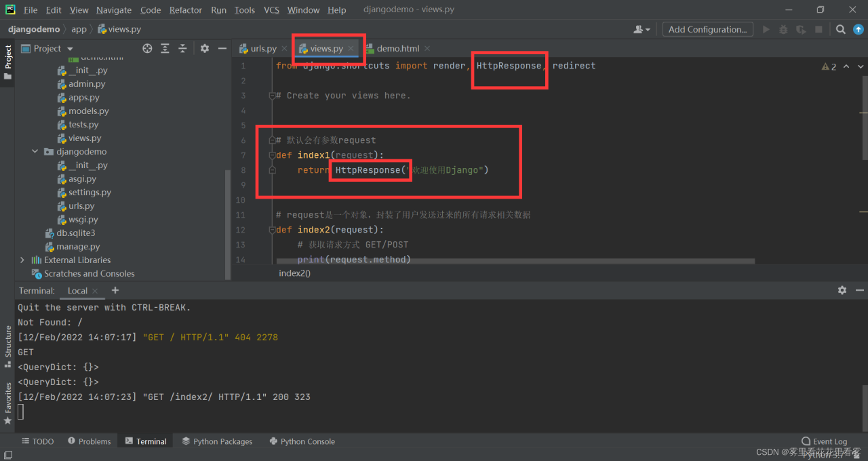Image resolution: width=868 pixels, height=461 pixels.
Task: Click the editor horizontal scrollbar
Action: pyautogui.click(x=515, y=261)
